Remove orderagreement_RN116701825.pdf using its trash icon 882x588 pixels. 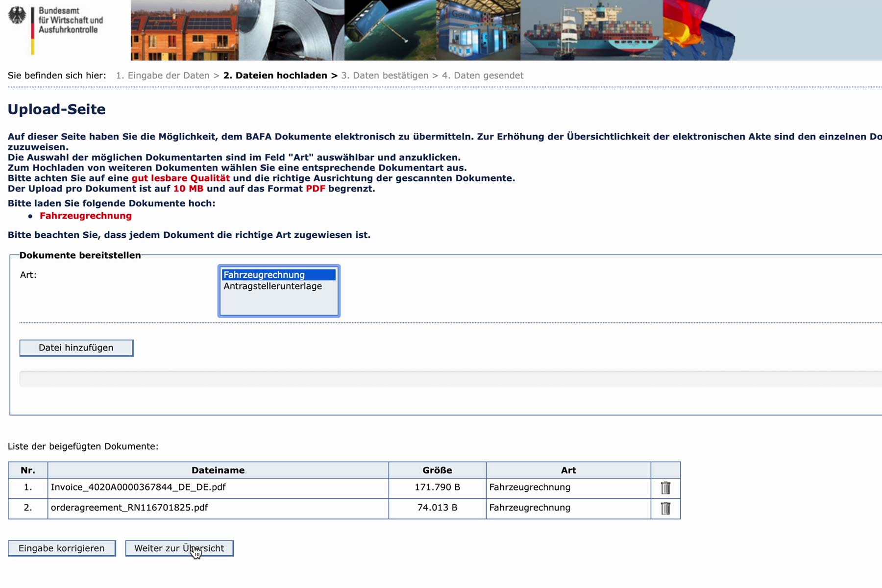point(665,509)
